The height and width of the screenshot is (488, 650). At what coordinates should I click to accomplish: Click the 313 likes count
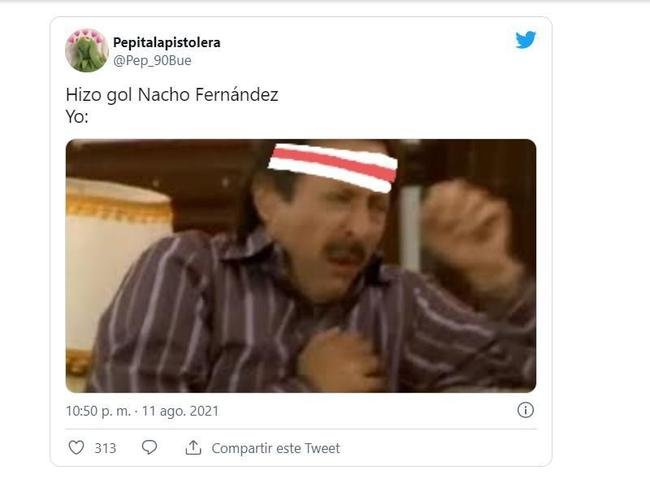tap(105, 448)
